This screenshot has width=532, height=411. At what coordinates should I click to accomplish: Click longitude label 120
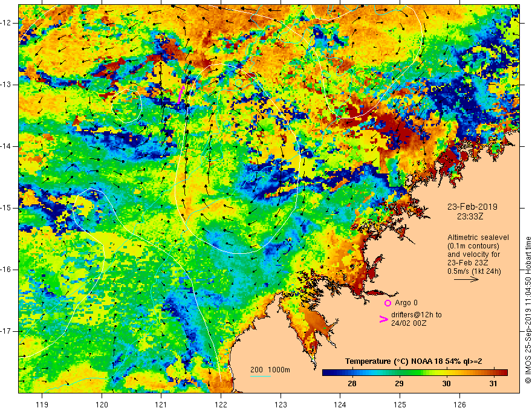coord(102,404)
